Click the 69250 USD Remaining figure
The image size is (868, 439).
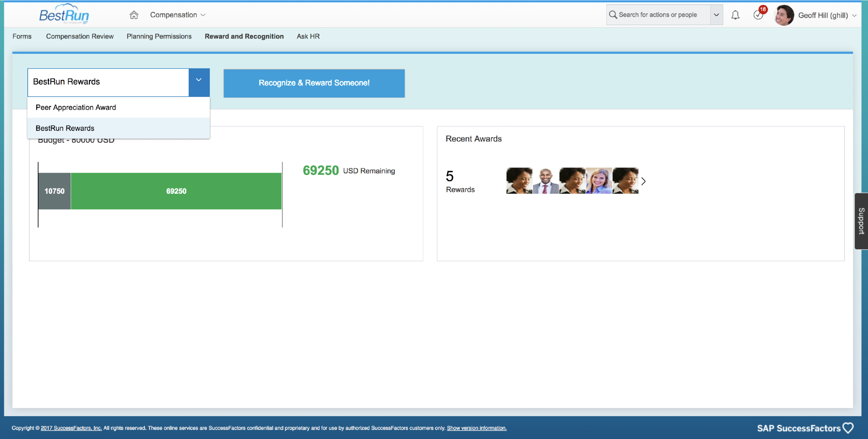[x=349, y=171]
